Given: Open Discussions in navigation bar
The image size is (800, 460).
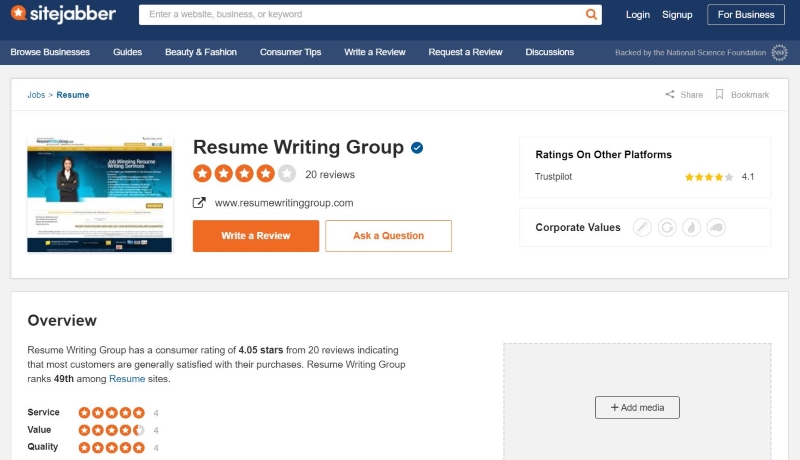Looking at the screenshot, I should [x=549, y=52].
